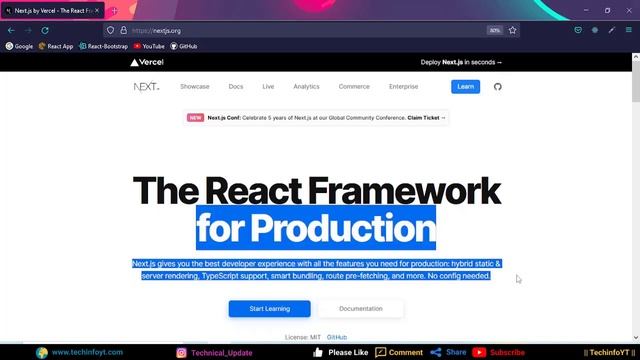Click the scrollbar up arrow

point(636,58)
